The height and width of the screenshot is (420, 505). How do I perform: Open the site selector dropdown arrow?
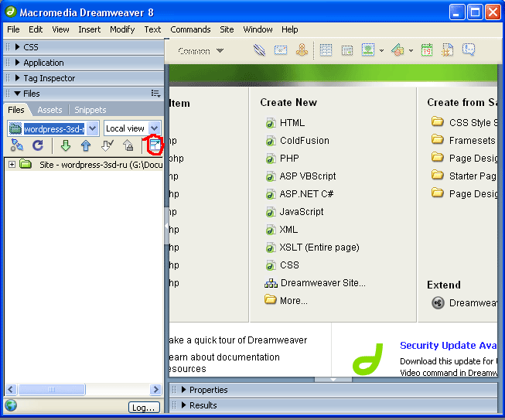tap(93, 128)
